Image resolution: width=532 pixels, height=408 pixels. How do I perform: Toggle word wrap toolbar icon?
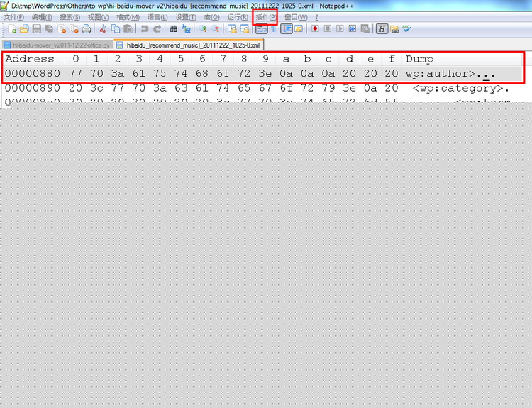click(261, 29)
